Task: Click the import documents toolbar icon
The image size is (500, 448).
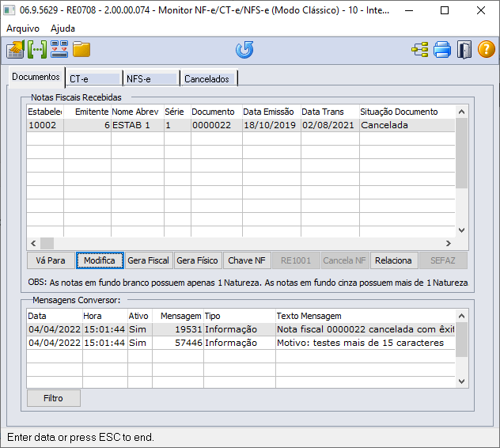Action: [15, 49]
